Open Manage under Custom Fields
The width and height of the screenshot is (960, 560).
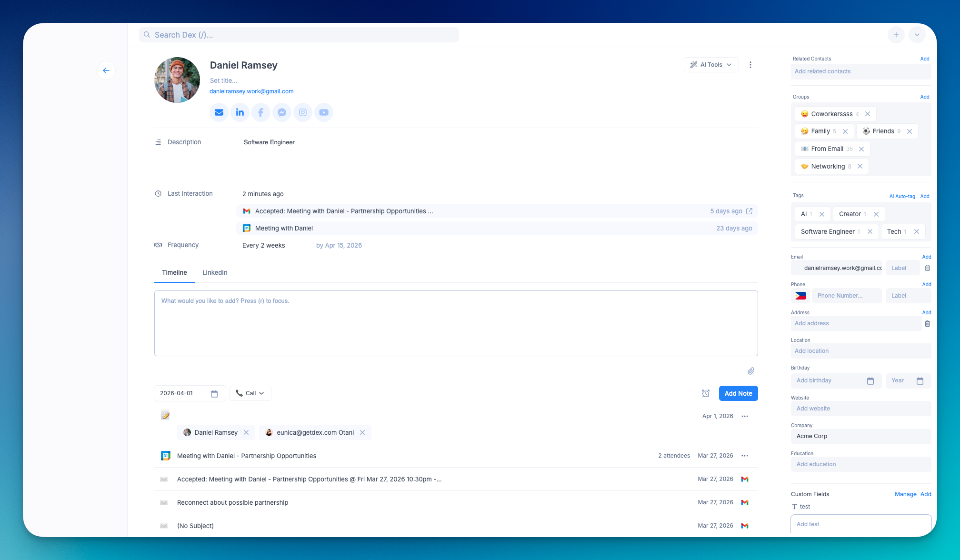pyautogui.click(x=905, y=494)
